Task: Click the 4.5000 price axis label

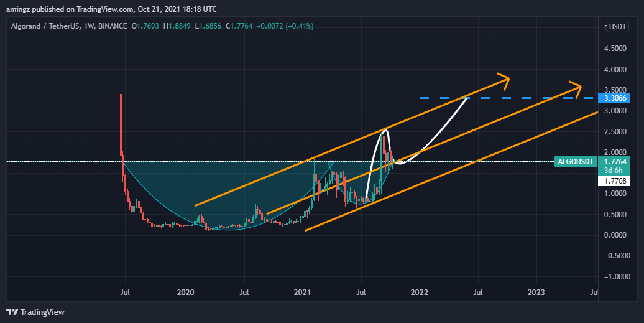Action: [x=615, y=49]
